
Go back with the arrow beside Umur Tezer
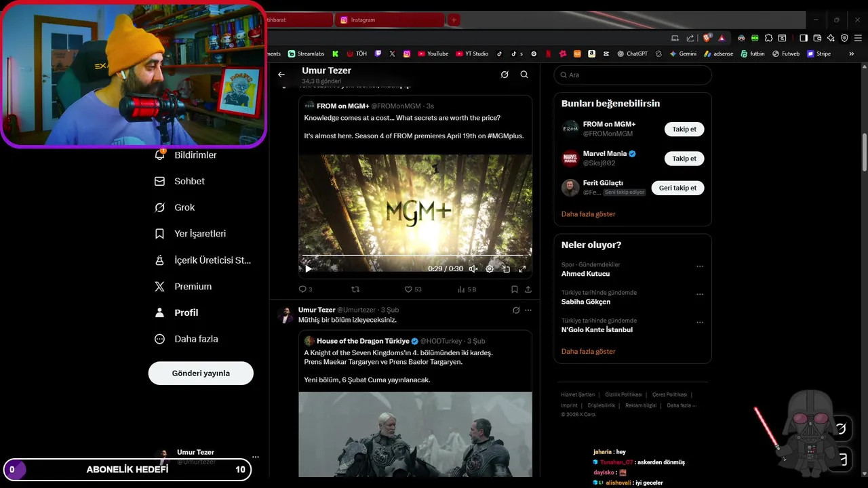pos(281,75)
